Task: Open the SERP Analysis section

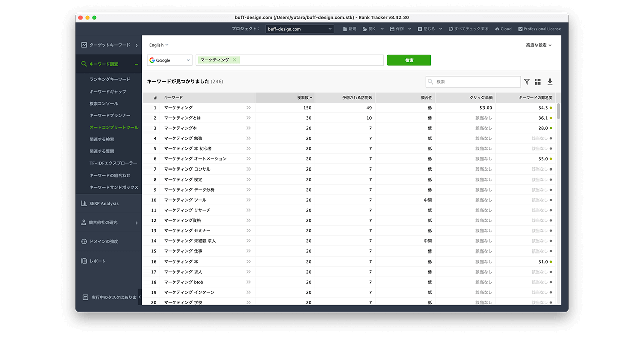Action: pos(104,203)
